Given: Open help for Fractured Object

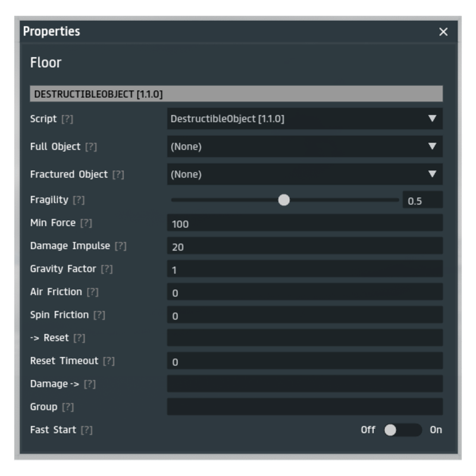Looking at the screenshot, I should click(118, 174).
